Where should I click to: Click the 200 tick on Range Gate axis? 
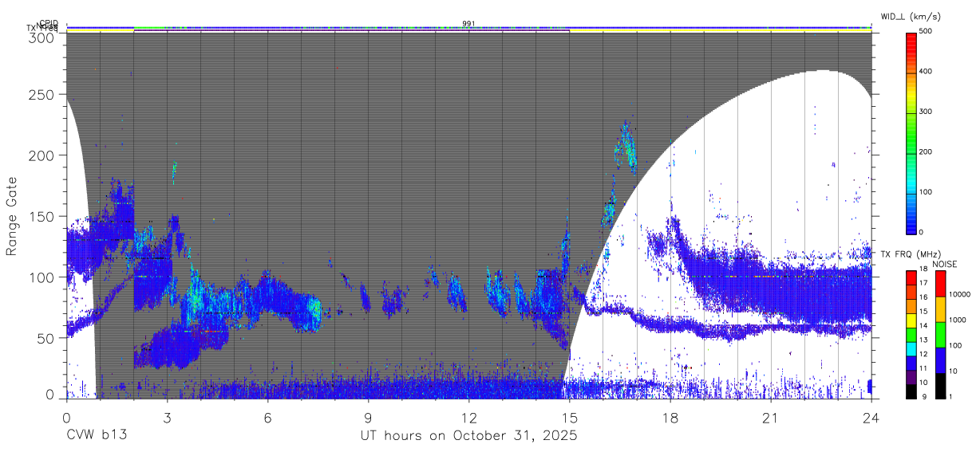(x=43, y=155)
